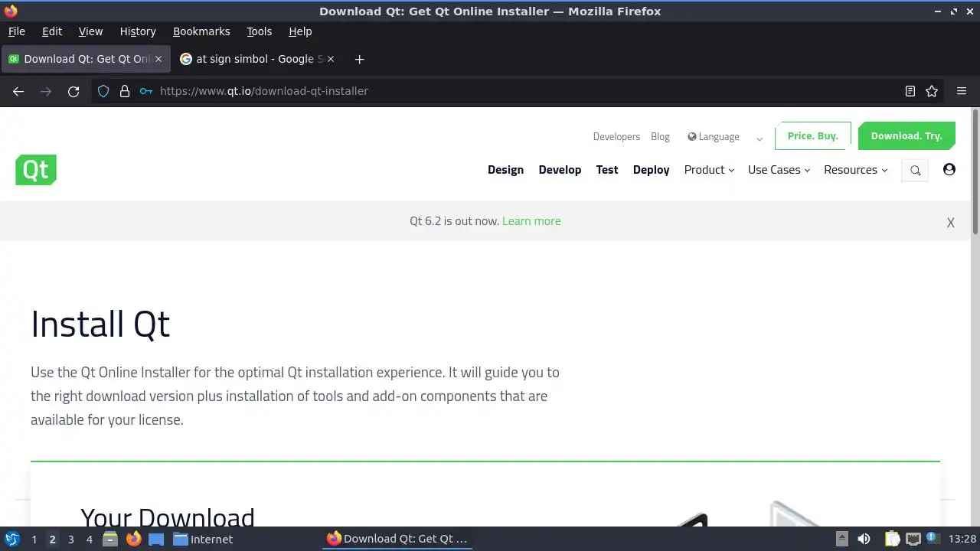Expand the Use Cases navigation dropdown

pos(779,170)
